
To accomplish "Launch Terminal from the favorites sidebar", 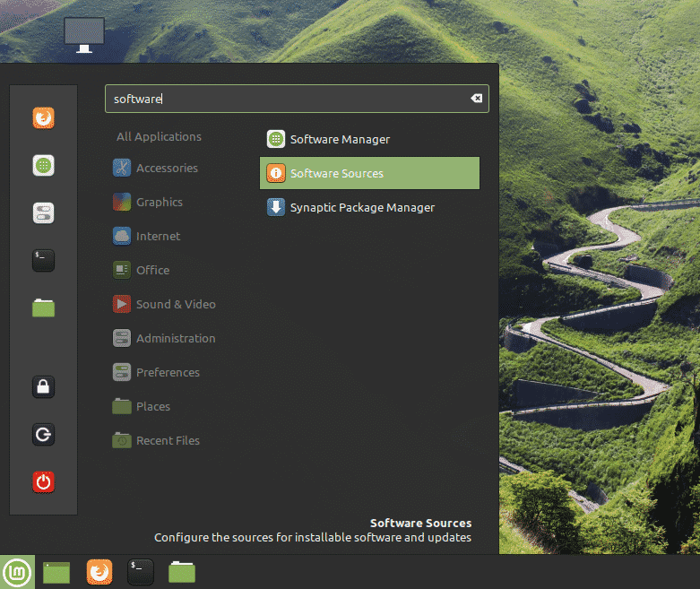I will [x=43, y=260].
